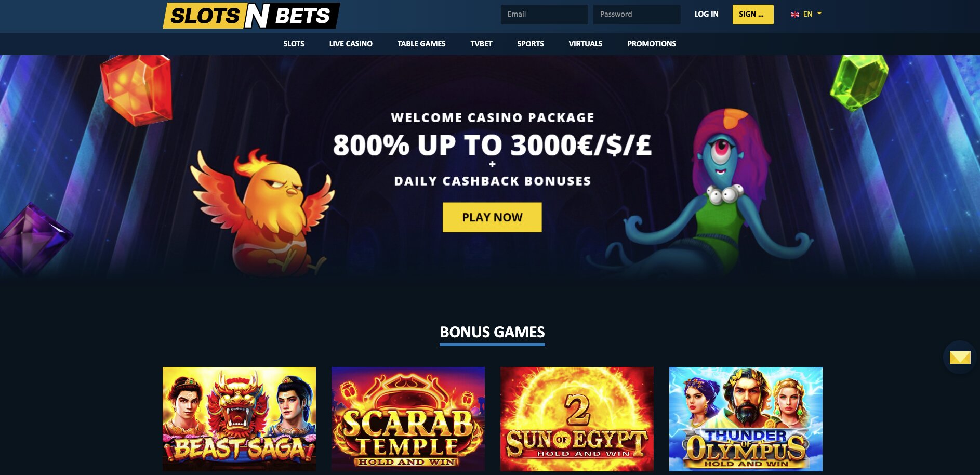Open the envelope message chat icon
980x475 pixels.
pyautogui.click(x=960, y=357)
